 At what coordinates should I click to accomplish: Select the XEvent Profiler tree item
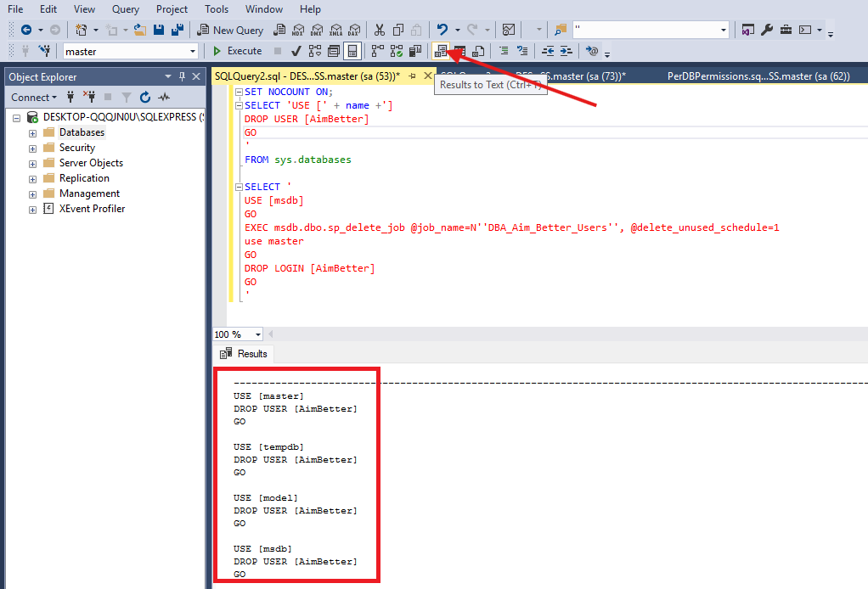[92, 209]
